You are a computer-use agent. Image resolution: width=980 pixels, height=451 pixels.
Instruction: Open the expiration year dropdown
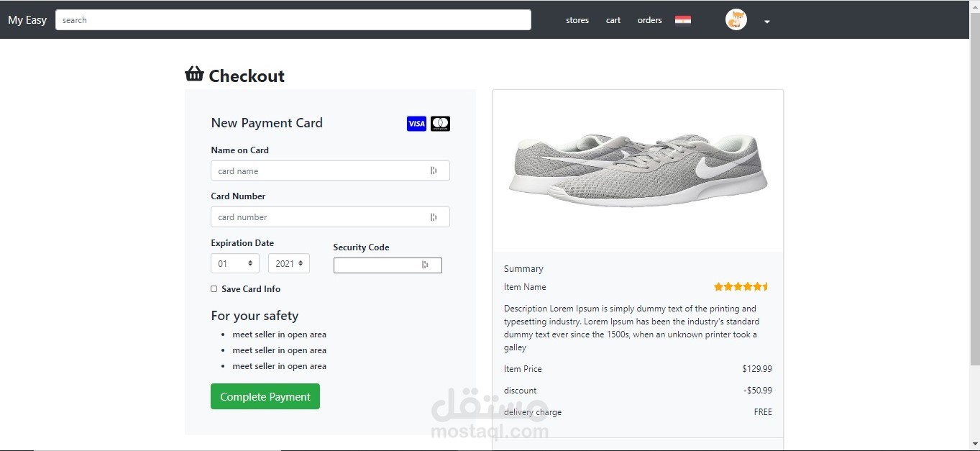tap(289, 263)
